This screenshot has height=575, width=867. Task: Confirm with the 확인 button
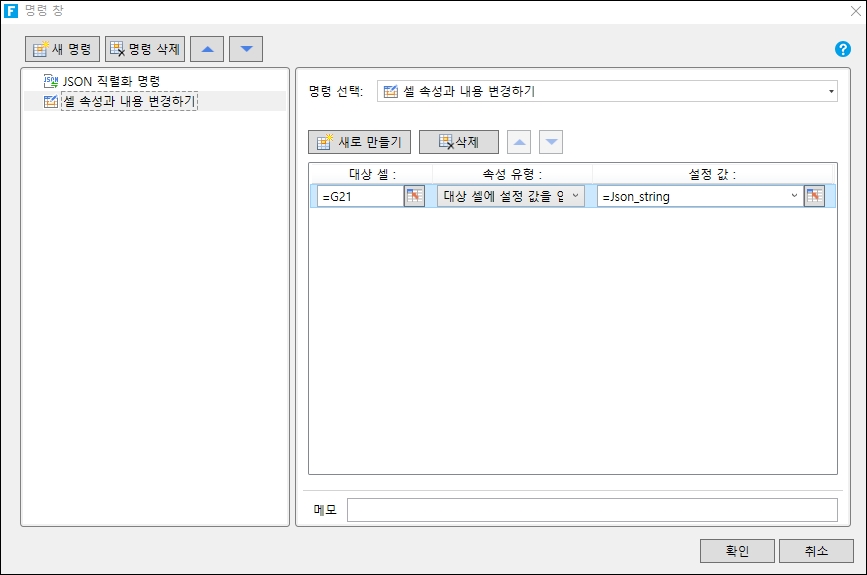point(737,551)
